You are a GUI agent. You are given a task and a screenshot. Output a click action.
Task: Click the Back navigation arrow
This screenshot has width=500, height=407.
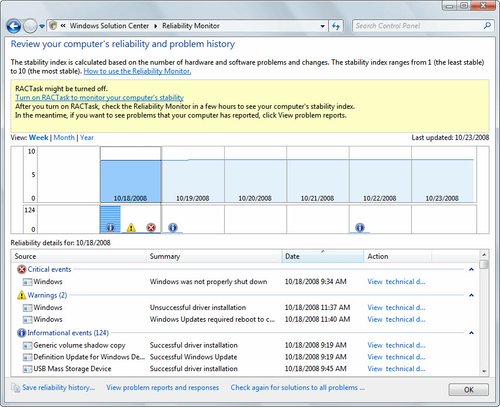(14, 26)
